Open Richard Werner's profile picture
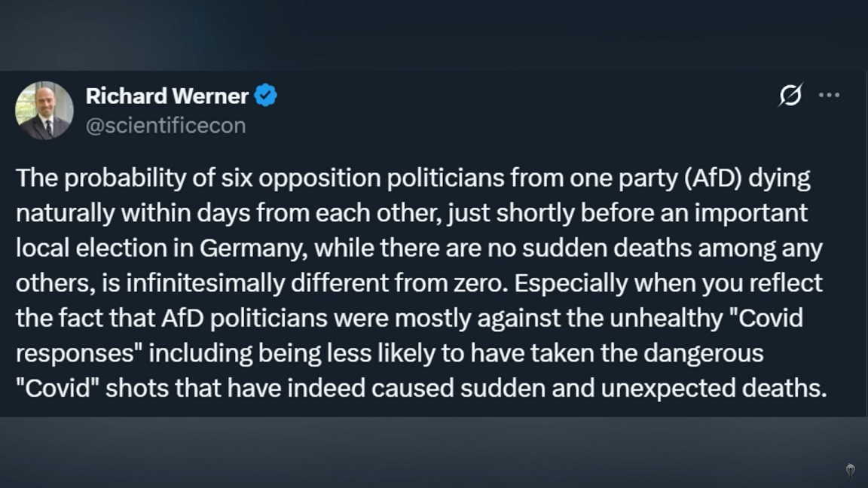The width and height of the screenshot is (868, 488). point(44,110)
